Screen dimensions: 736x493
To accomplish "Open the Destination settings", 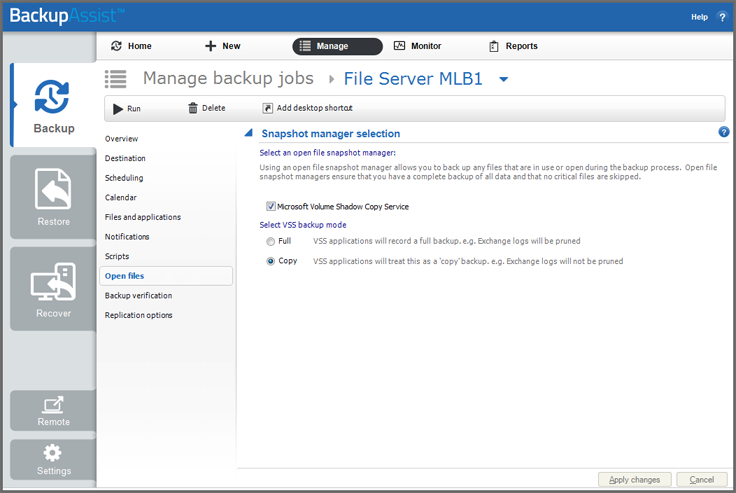I will click(x=125, y=158).
